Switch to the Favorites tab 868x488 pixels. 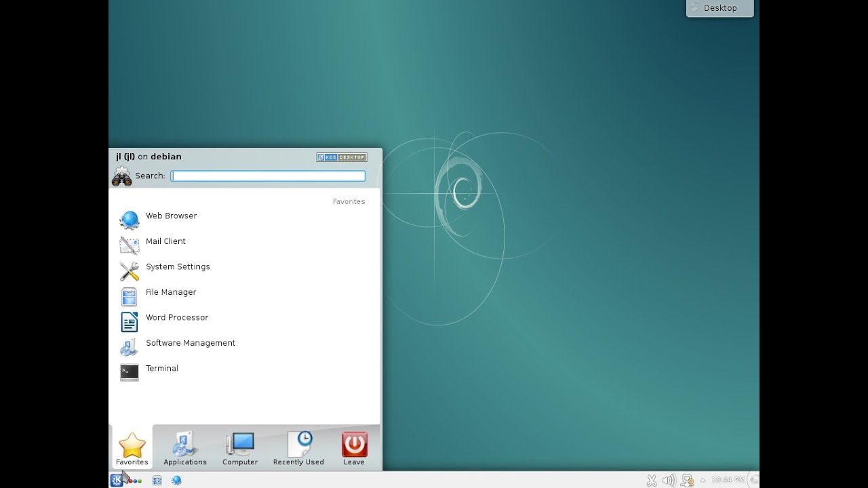132,449
